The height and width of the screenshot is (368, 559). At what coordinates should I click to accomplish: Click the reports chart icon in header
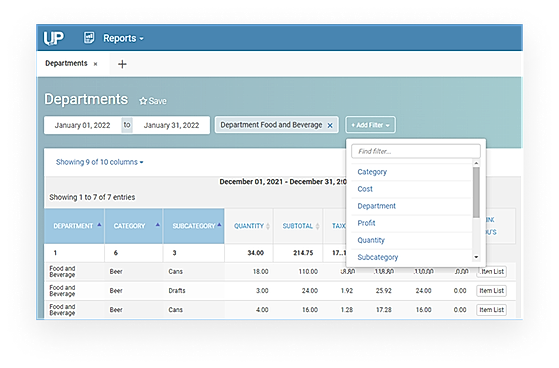click(x=89, y=37)
